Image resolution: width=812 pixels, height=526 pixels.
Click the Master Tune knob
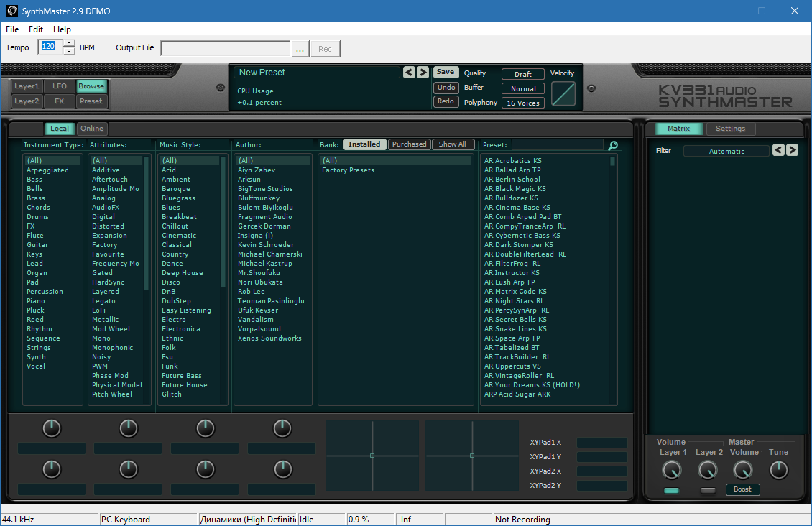(779, 470)
